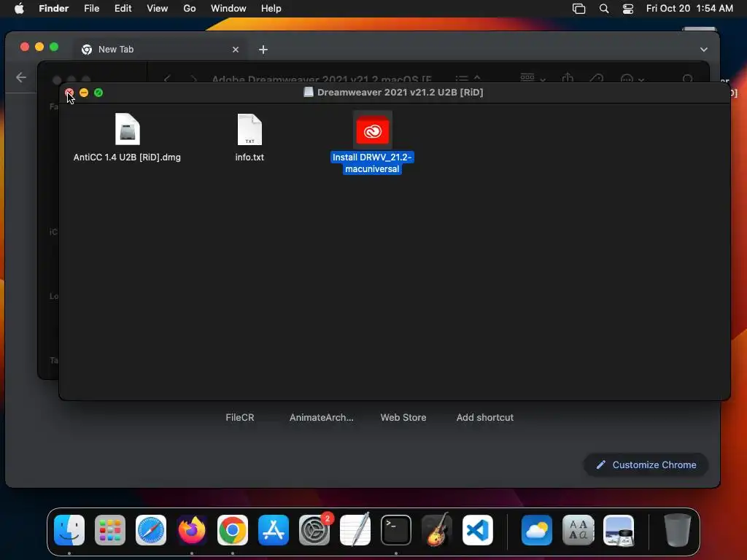
Task: Open the View menu
Action: (158, 9)
